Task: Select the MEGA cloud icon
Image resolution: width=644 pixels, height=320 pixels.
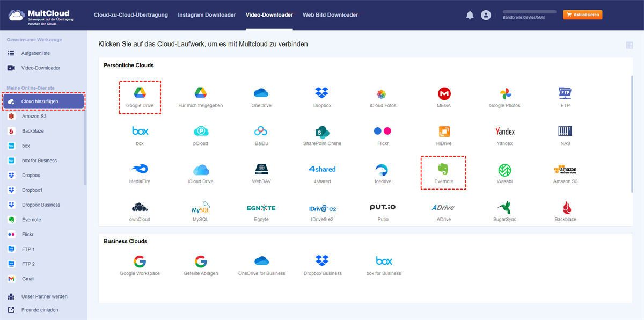Action: point(444,93)
